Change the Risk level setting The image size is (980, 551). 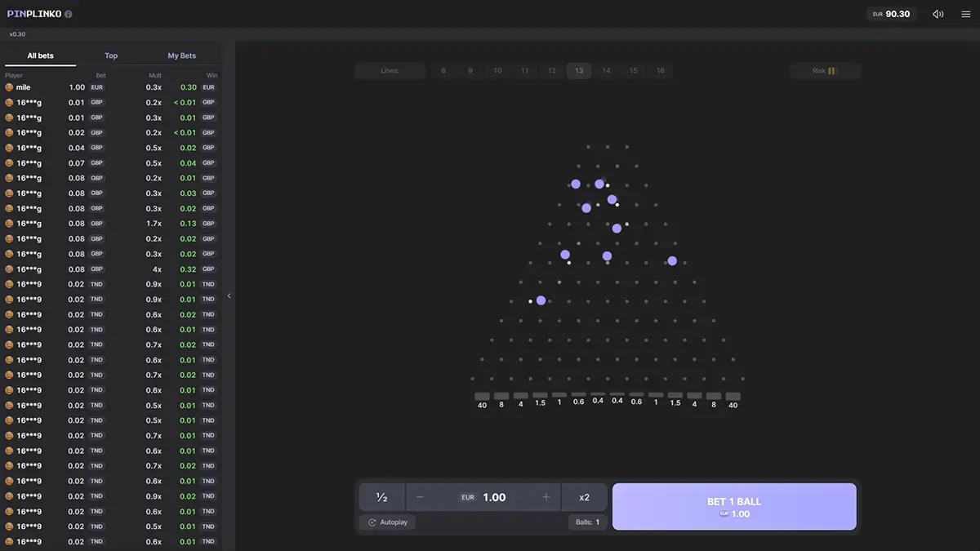(x=825, y=71)
